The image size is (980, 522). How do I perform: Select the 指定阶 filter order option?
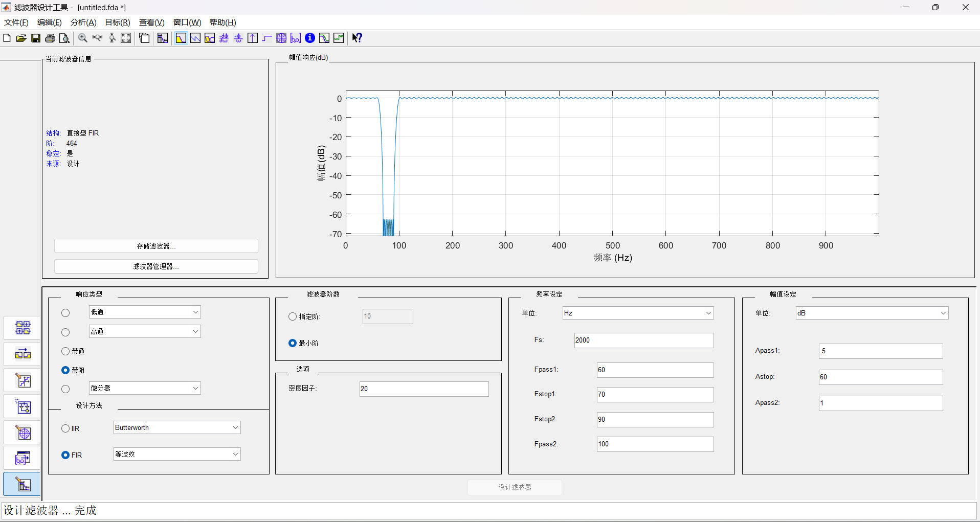coord(293,316)
